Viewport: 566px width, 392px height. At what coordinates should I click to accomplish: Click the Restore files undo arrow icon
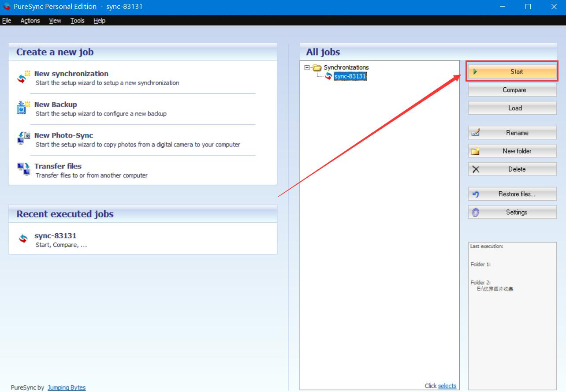[x=476, y=194]
